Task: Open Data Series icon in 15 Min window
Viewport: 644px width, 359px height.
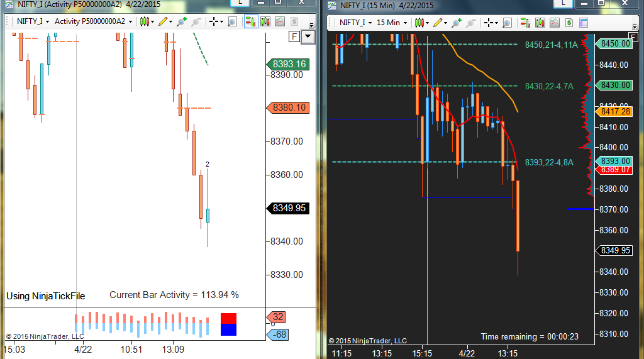Action: (x=540, y=23)
